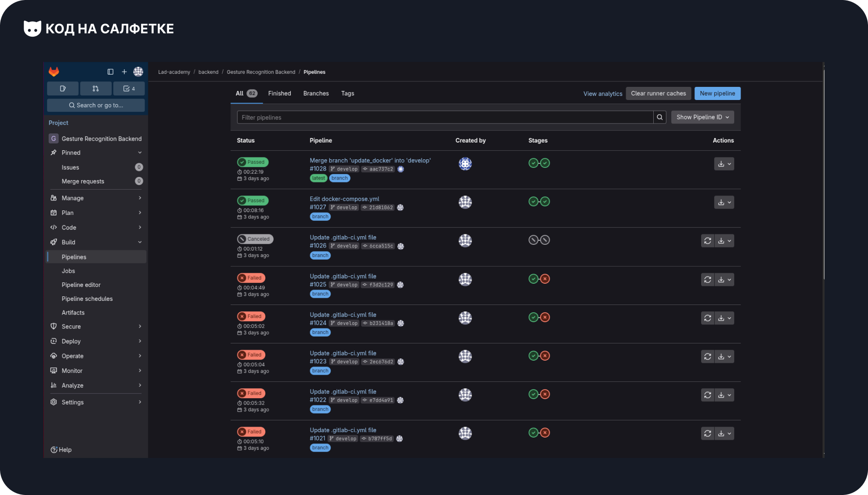Click the Search or go to field

click(x=96, y=105)
